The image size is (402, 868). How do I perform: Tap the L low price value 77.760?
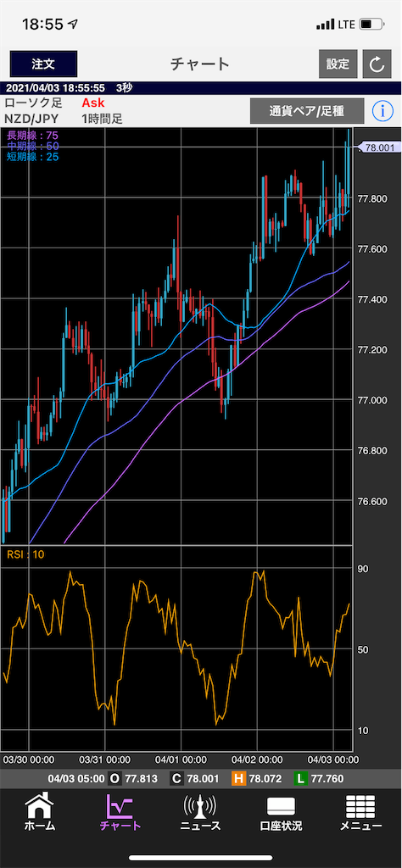click(328, 779)
